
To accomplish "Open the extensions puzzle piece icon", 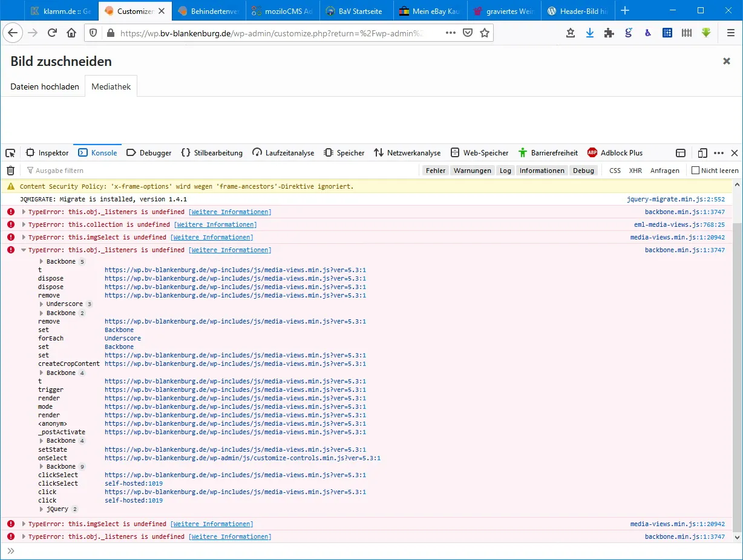I will coord(609,33).
